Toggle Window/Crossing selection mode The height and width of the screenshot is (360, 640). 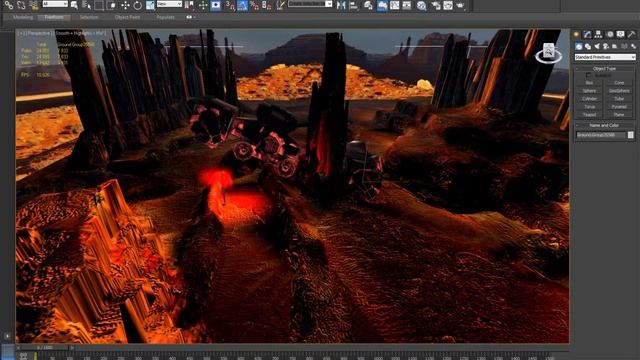[111, 5]
